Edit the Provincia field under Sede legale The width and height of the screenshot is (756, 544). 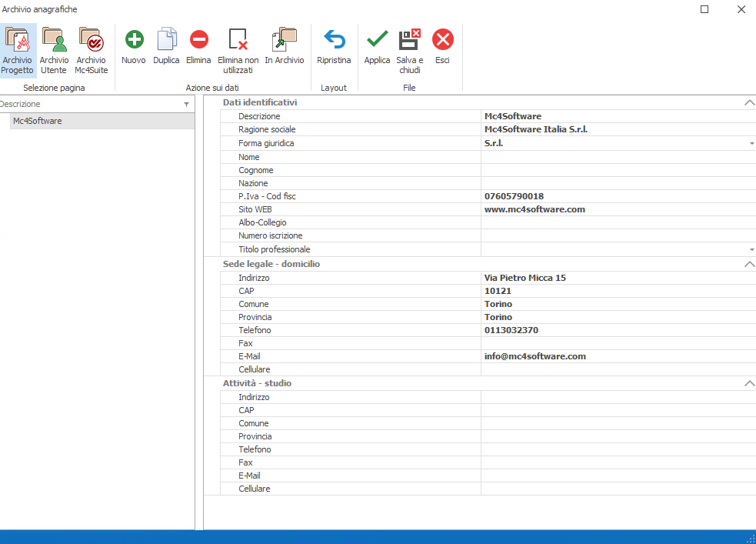coord(618,317)
